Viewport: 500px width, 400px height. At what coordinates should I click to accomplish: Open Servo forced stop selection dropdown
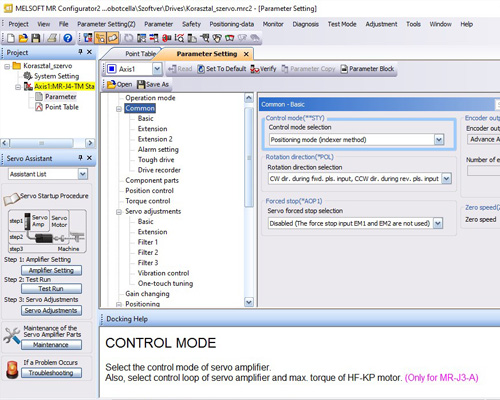pyautogui.click(x=438, y=223)
